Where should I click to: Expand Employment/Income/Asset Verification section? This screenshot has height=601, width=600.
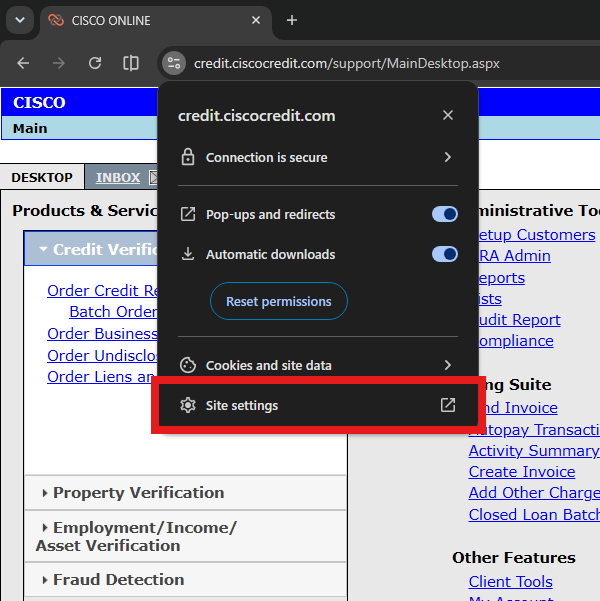coord(186,537)
